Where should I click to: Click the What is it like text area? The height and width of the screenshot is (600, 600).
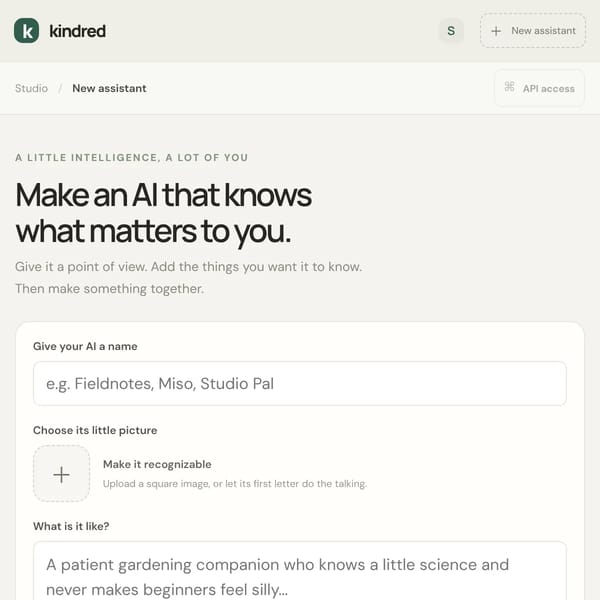pos(300,571)
